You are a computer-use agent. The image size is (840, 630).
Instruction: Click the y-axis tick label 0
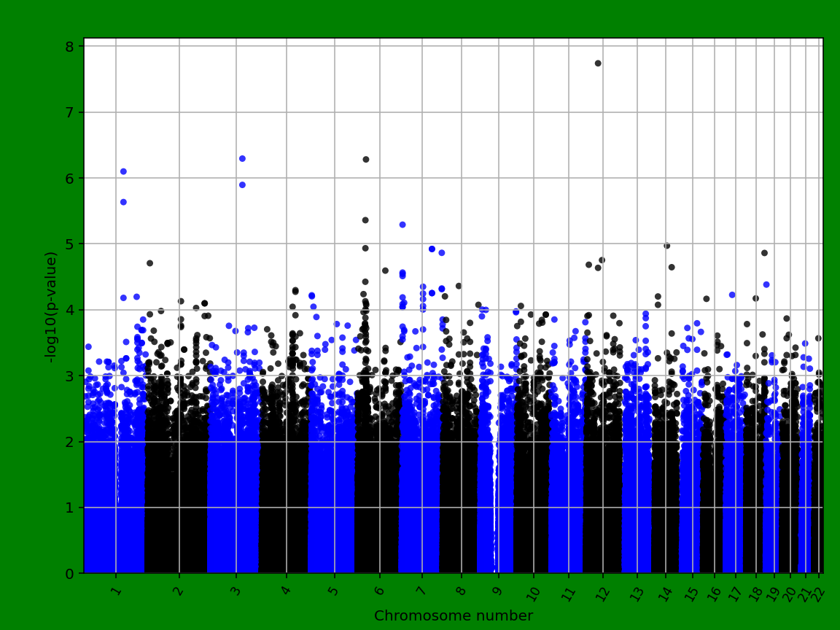point(69,572)
